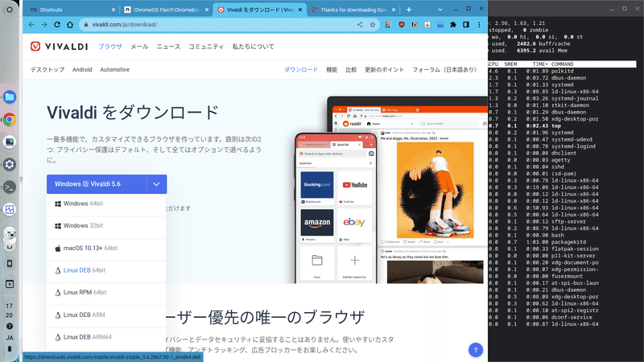The width and height of the screenshot is (644, 362).
Task: Open the tab search chevron
Action: (x=440, y=10)
